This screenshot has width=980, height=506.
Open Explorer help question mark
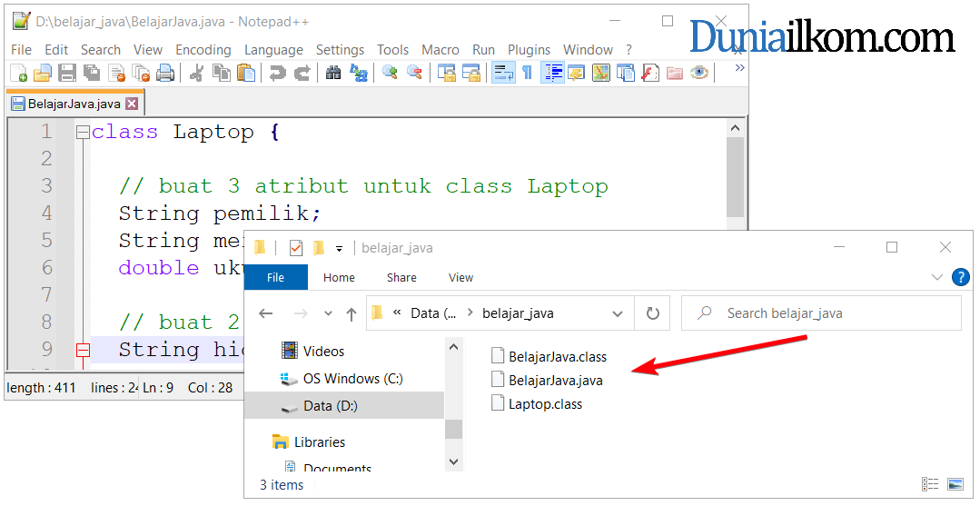(961, 277)
